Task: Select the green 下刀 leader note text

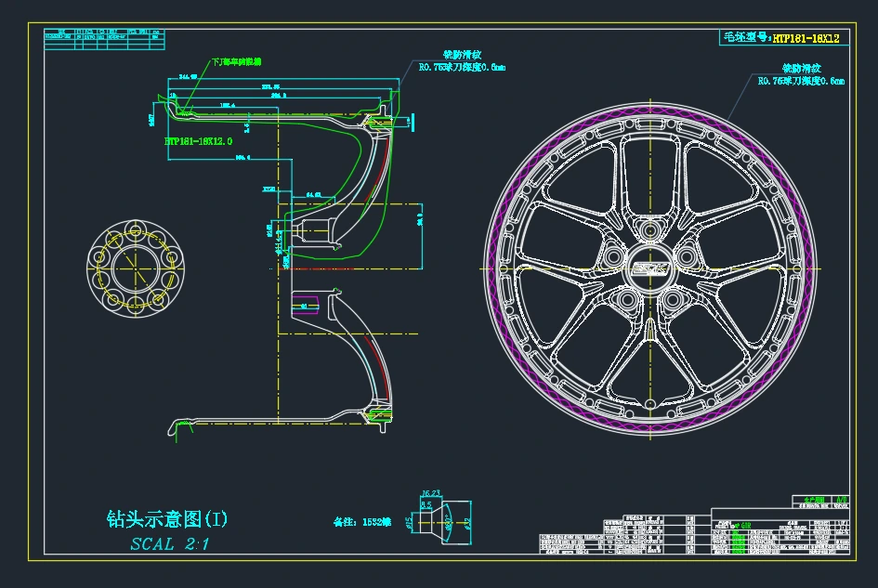Action: pyautogui.click(x=236, y=61)
